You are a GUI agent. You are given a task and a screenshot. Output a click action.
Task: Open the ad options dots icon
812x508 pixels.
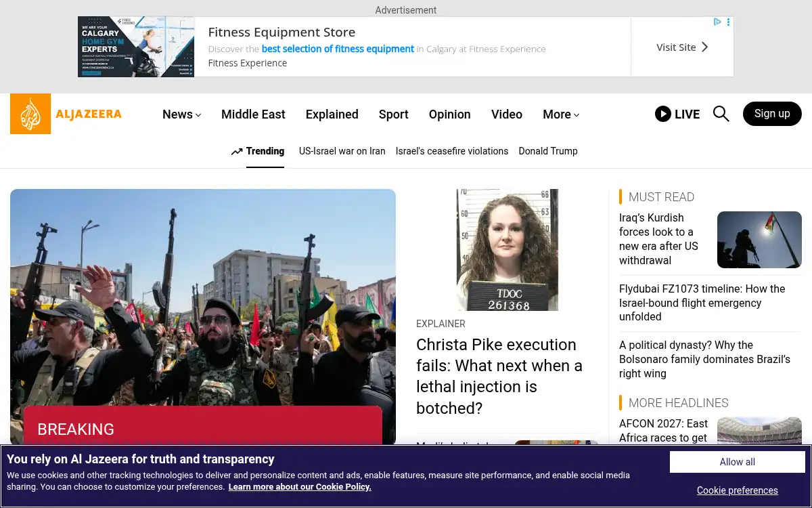(x=728, y=22)
